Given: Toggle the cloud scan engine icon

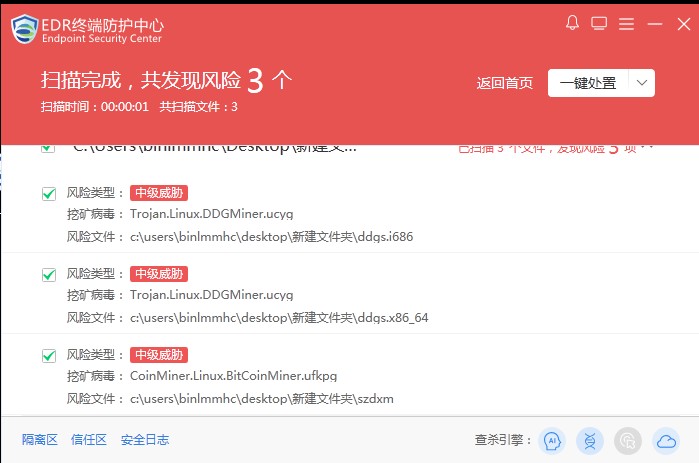Looking at the screenshot, I should (666, 441).
